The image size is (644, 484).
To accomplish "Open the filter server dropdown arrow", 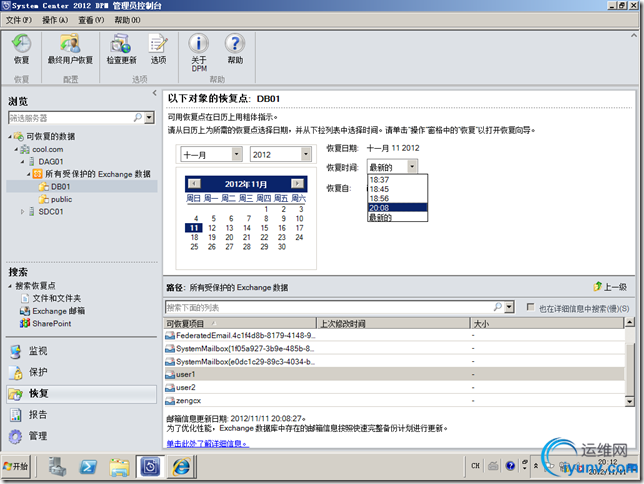I will [149, 118].
